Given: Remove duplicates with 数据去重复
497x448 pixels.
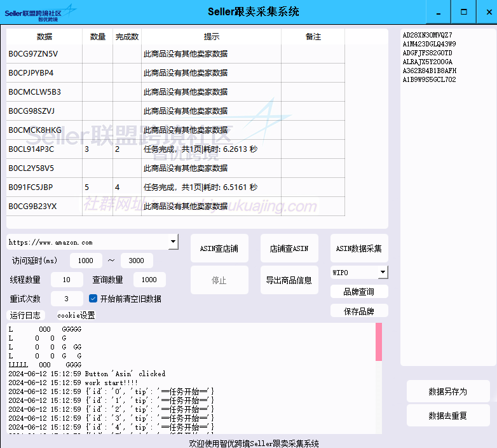Looking at the screenshot, I should tap(448, 416).
